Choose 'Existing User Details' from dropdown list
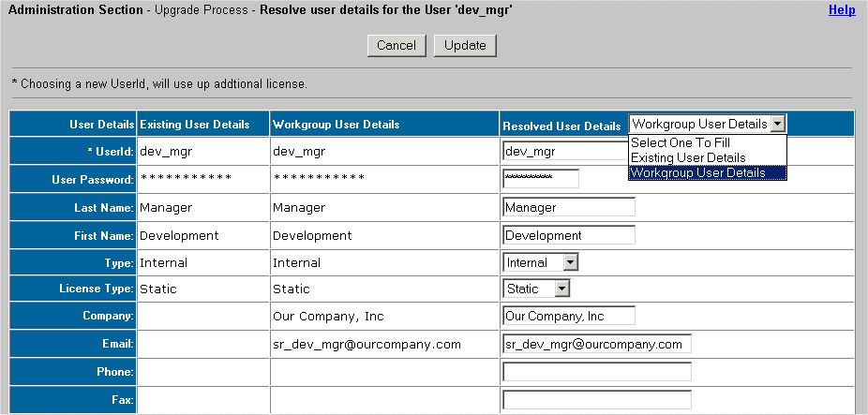The image size is (868, 415). click(x=688, y=157)
